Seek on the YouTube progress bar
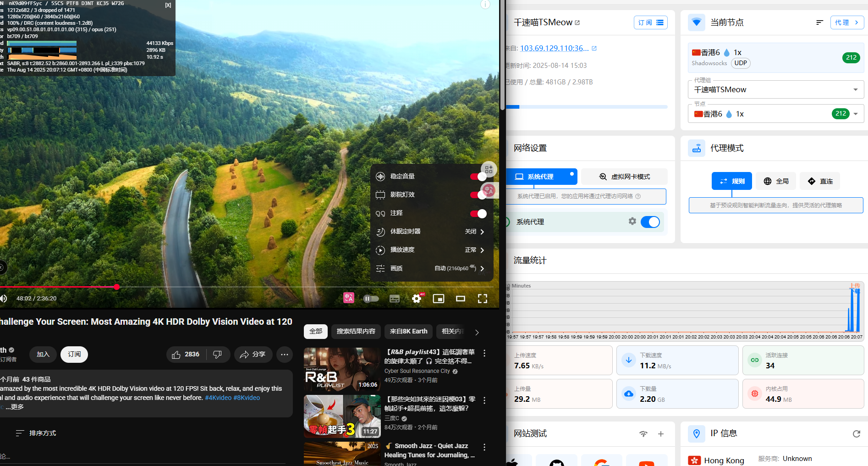This screenshot has width=868, height=466. pos(247,287)
